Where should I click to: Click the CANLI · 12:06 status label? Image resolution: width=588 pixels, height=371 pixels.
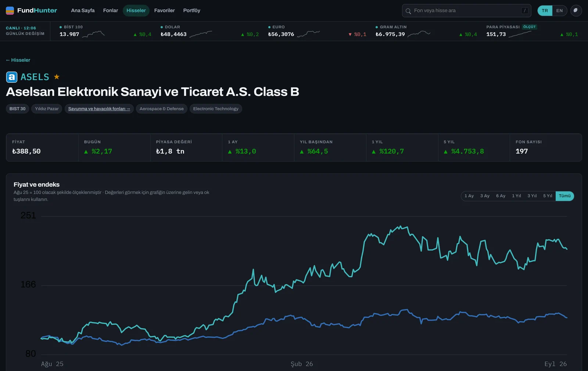tap(21, 28)
